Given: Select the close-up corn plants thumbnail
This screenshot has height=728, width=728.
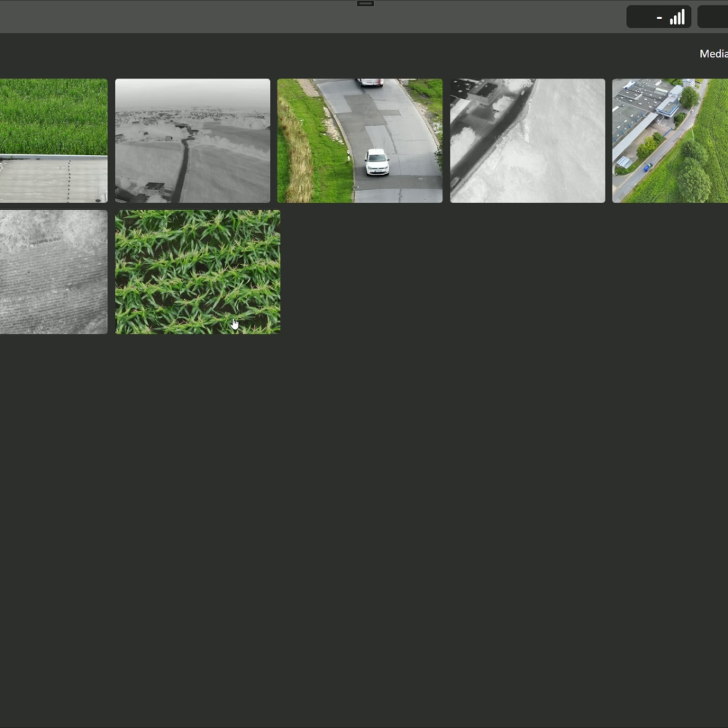Looking at the screenshot, I should click(x=198, y=272).
